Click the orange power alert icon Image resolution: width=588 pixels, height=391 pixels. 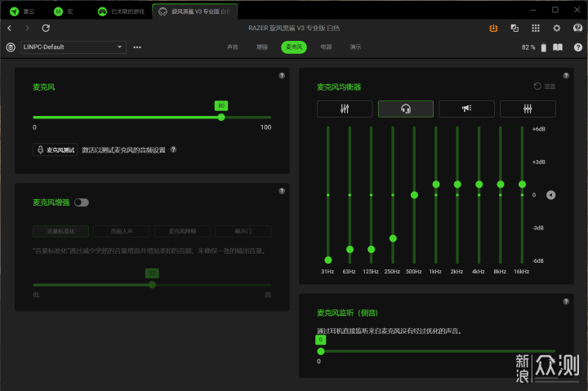point(493,28)
